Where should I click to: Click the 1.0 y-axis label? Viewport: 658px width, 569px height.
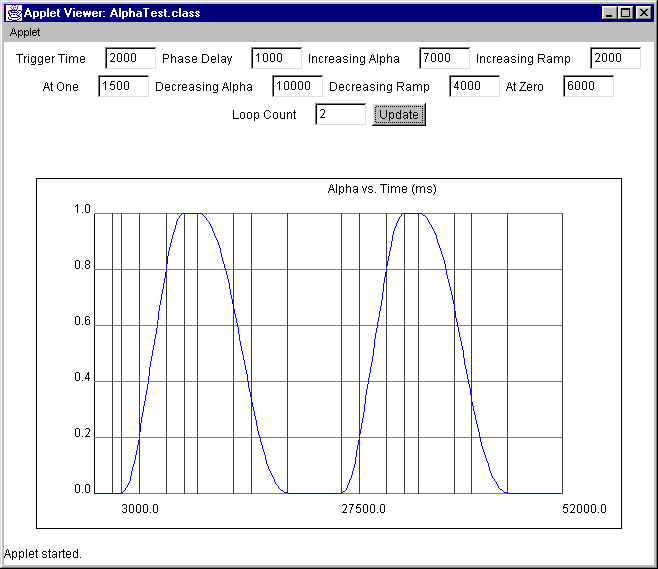pos(82,210)
